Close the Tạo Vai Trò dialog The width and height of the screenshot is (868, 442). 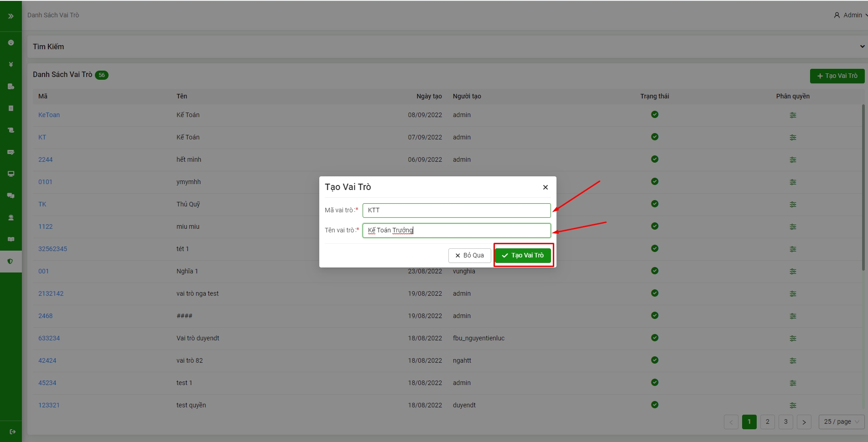(545, 187)
